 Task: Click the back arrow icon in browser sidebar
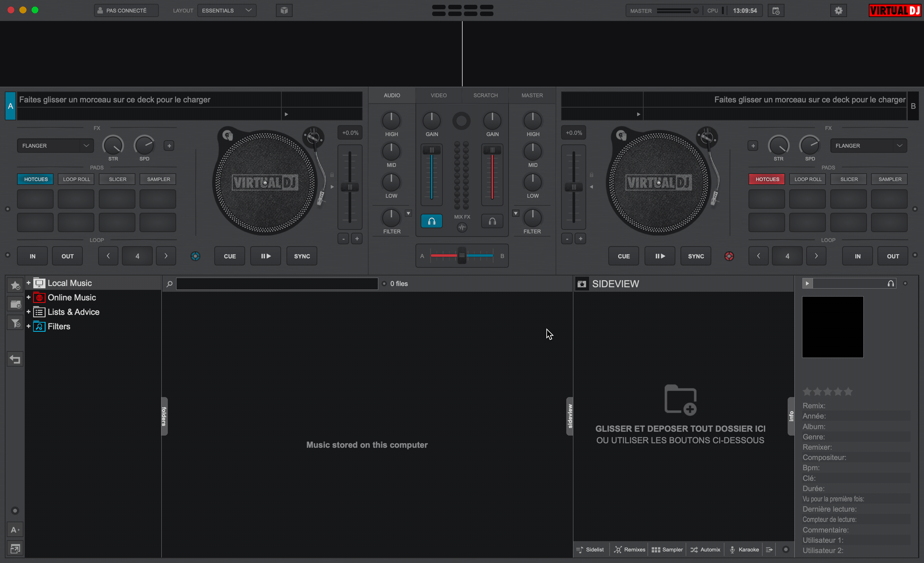coord(15,359)
